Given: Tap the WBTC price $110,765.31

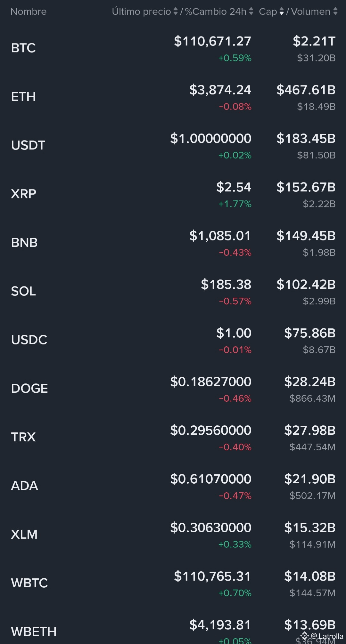Looking at the screenshot, I should pyautogui.click(x=212, y=576).
